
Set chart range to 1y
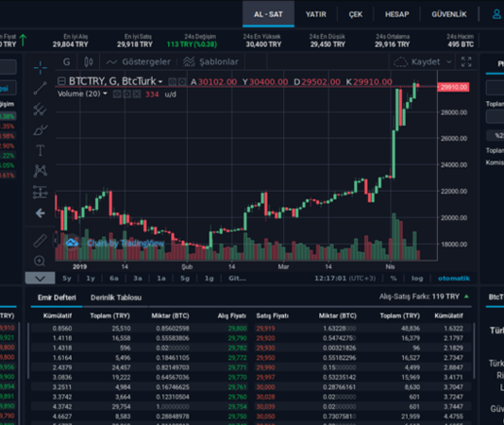(91, 279)
